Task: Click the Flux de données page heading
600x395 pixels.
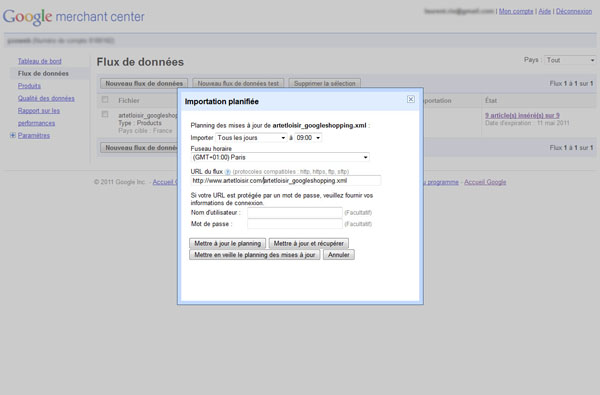Action: point(140,62)
